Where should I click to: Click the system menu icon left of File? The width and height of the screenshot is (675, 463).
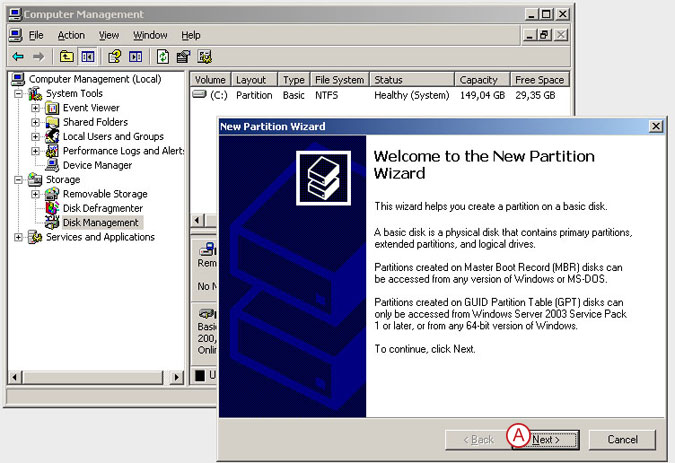(15, 35)
